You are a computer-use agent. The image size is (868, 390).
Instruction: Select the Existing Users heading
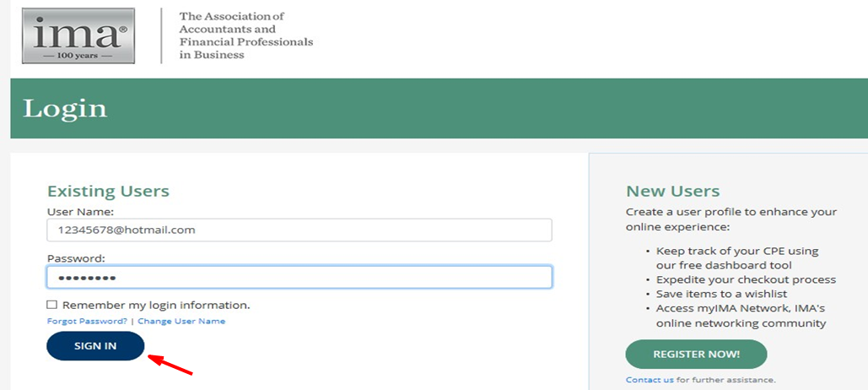coord(108,192)
